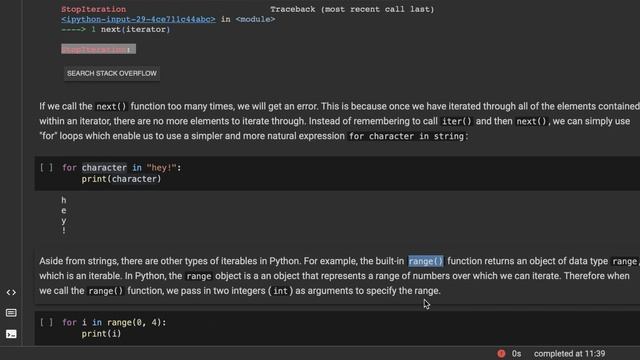
Task: Open the code snippets sidebar icon
Action: (x=11, y=292)
